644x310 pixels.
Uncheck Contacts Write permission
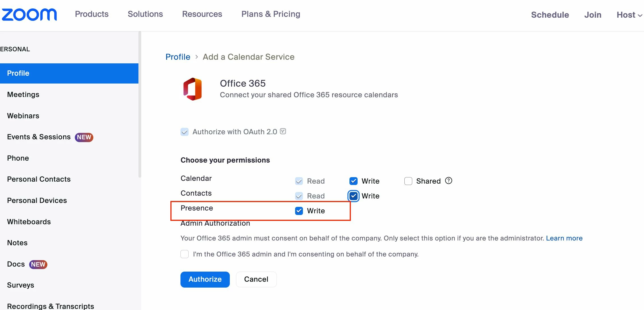point(353,196)
